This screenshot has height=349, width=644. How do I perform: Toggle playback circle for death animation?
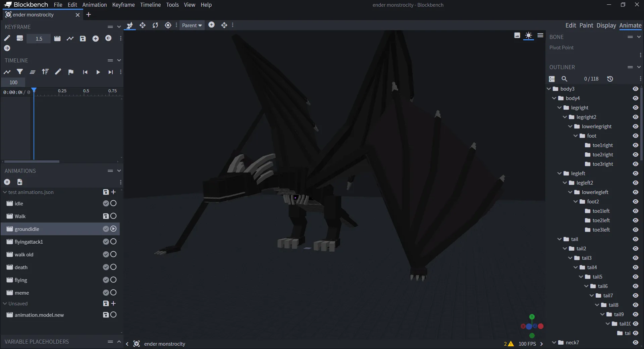pos(113,267)
